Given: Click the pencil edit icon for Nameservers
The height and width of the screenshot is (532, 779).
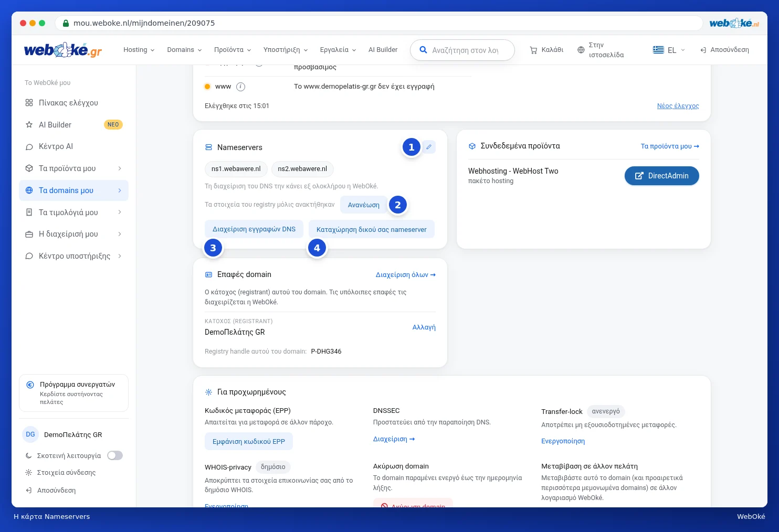Looking at the screenshot, I should point(429,147).
